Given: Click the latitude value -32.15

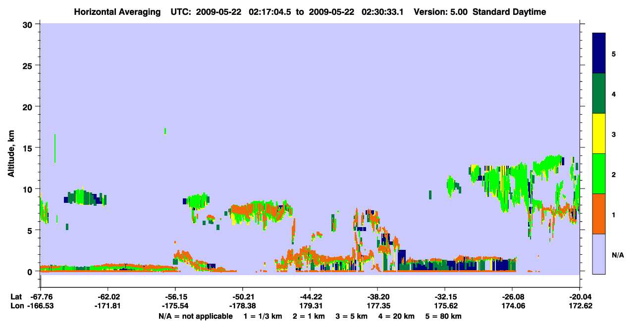Looking at the screenshot, I should 445,297.
